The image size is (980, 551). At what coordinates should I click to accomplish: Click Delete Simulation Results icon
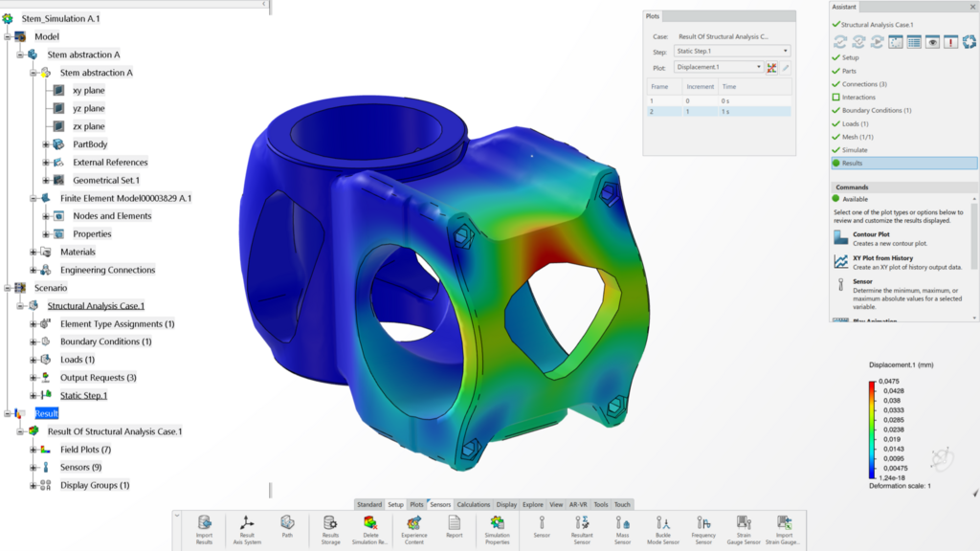click(370, 523)
